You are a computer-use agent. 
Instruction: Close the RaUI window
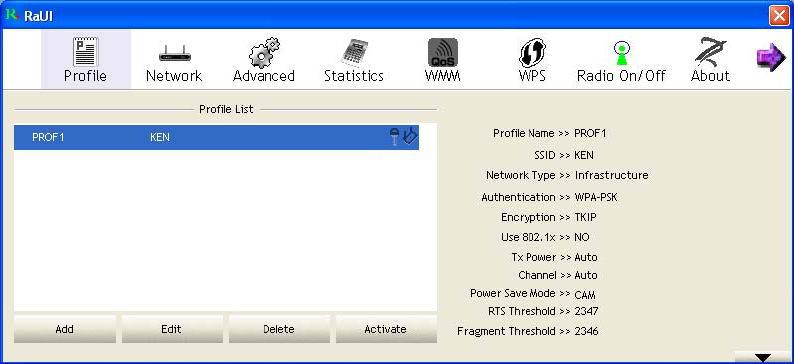coord(778,15)
